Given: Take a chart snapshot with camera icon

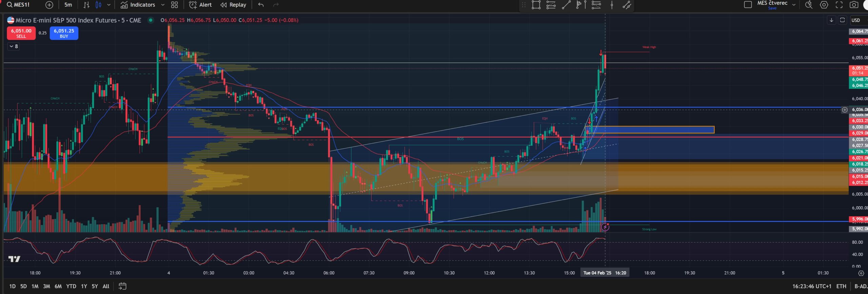Looking at the screenshot, I should coord(854,5).
